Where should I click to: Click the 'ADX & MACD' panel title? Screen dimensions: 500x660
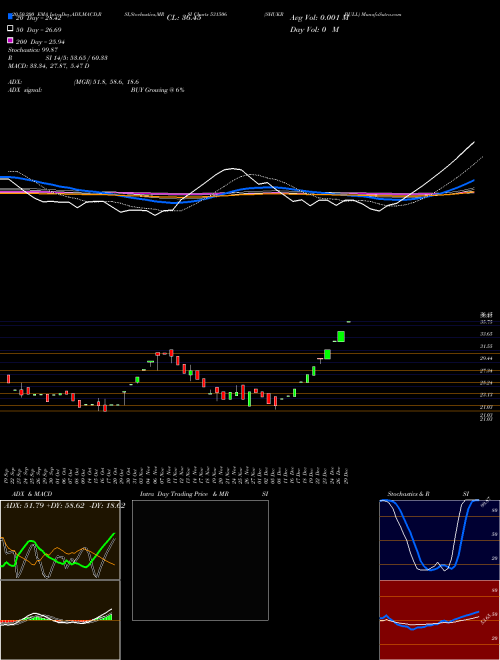click(x=32, y=494)
